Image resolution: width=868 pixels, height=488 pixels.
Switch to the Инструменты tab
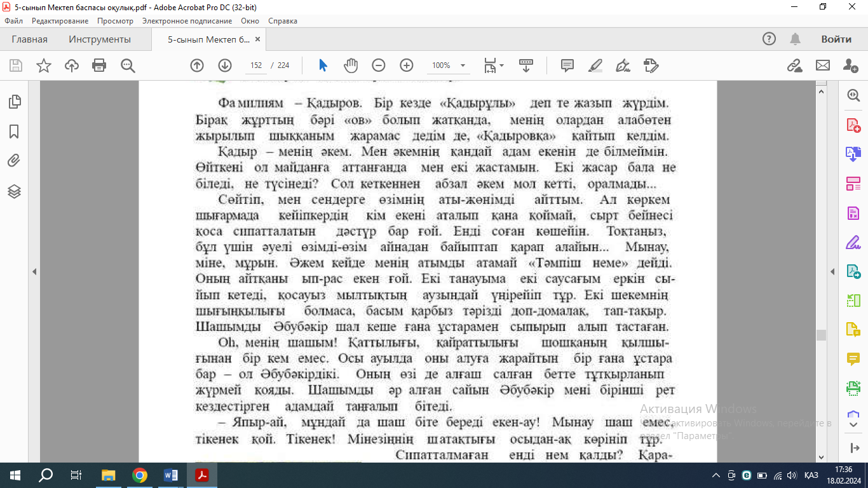click(x=100, y=39)
